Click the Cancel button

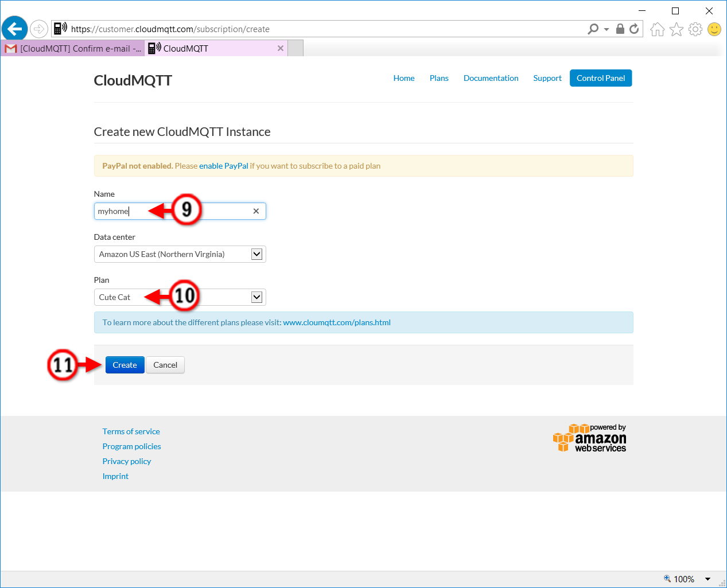[165, 365]
